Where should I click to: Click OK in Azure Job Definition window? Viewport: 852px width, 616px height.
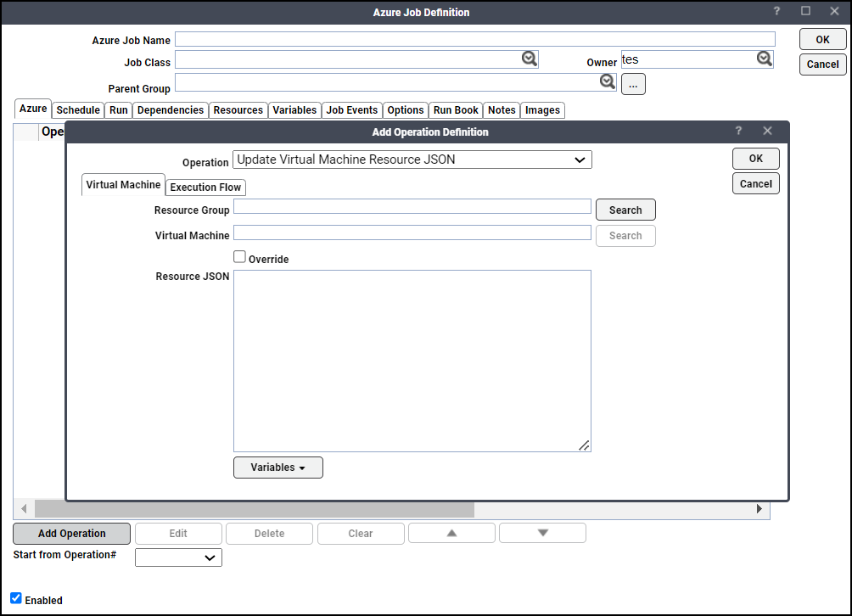tap(822, 40)
